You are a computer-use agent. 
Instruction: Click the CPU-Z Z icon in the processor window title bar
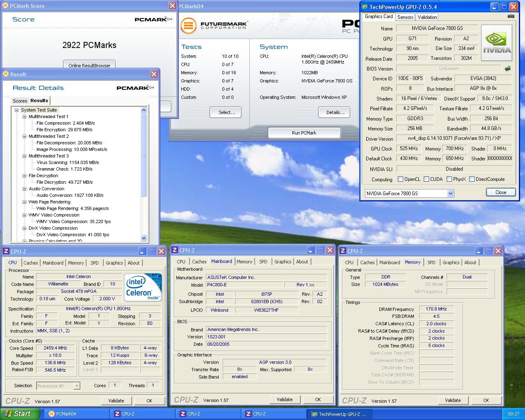click(x=7, y=251)
